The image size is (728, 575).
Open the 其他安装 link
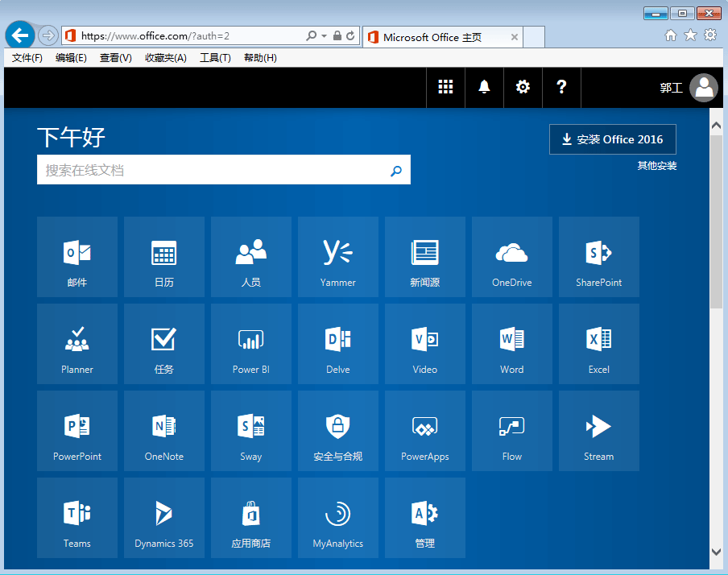657,166
